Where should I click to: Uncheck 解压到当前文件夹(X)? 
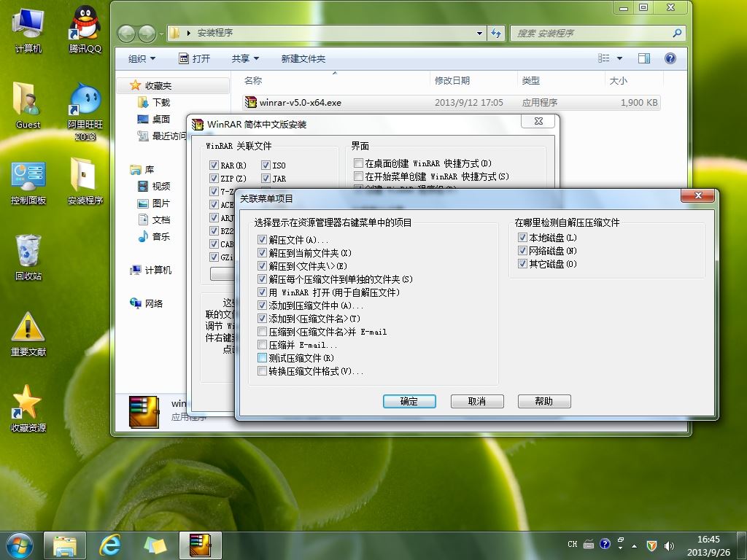point(262,253)
